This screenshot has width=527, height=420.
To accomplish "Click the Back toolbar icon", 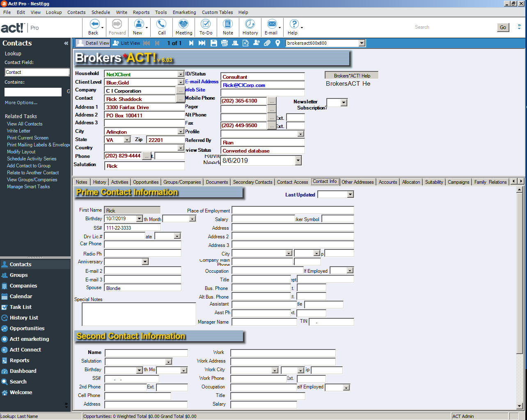I will pos(94,24).
